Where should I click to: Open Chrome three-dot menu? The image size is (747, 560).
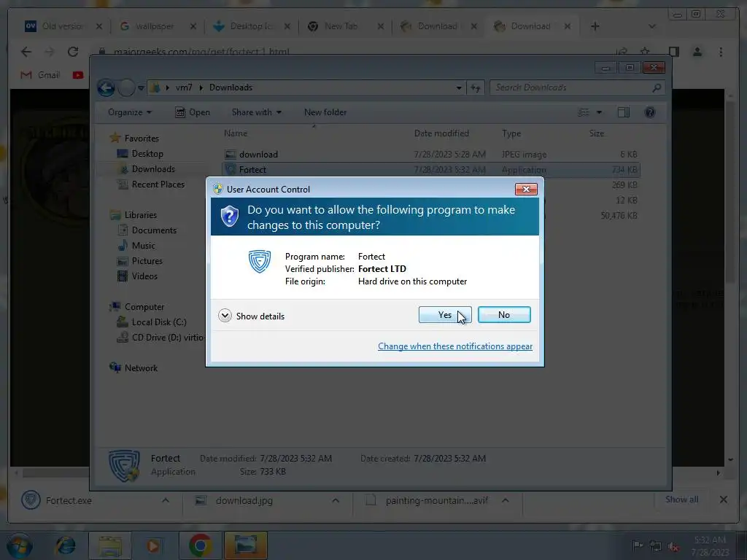(721, 52)
